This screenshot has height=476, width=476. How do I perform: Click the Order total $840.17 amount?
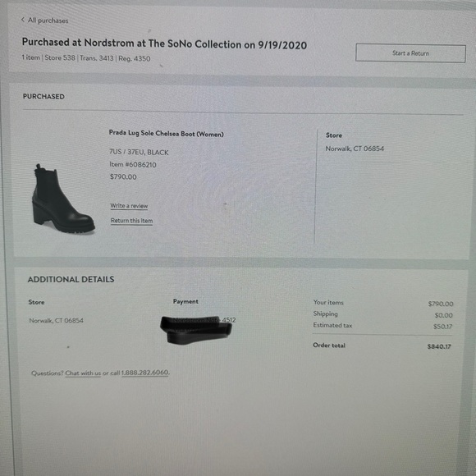[x=439, y=346]
